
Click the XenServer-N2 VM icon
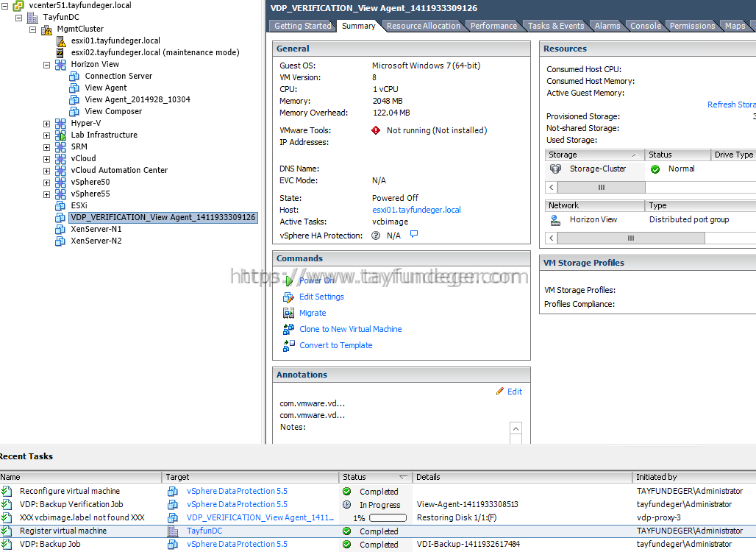(x=60, y=241)
